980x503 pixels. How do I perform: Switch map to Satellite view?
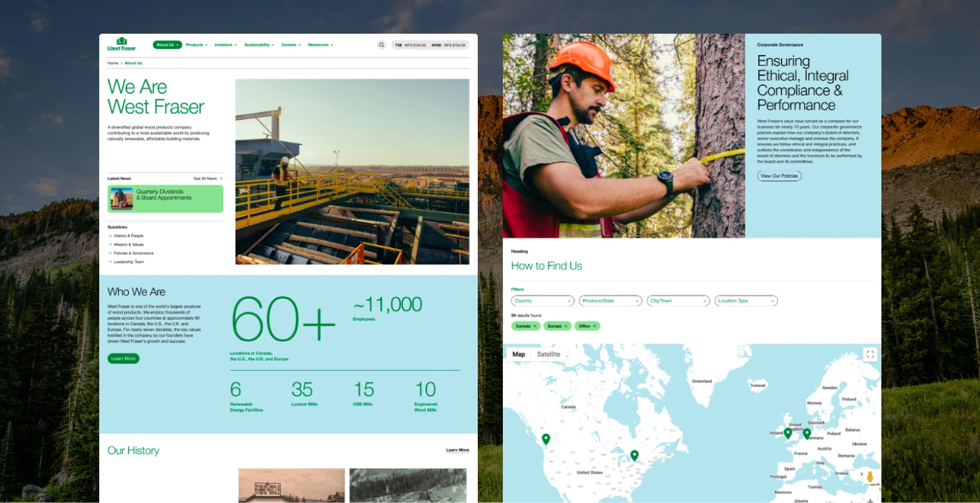pos(548,354)
